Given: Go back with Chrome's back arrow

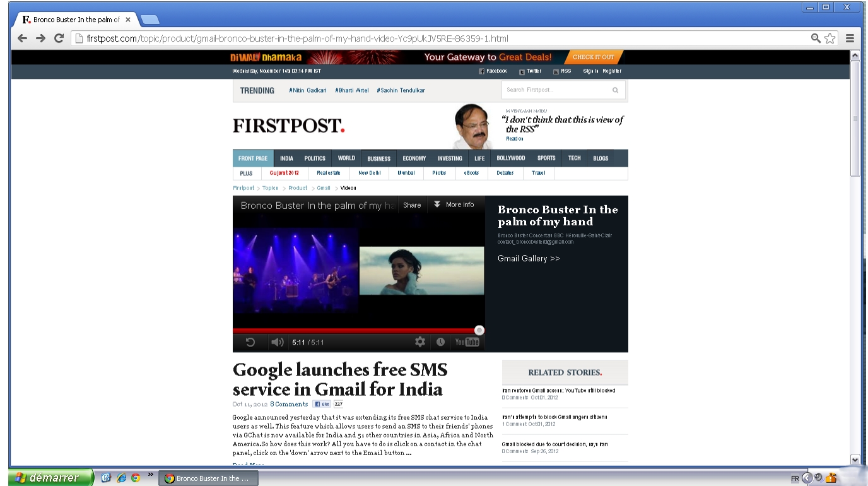Looking at the screenshot, I should [23, 39].
